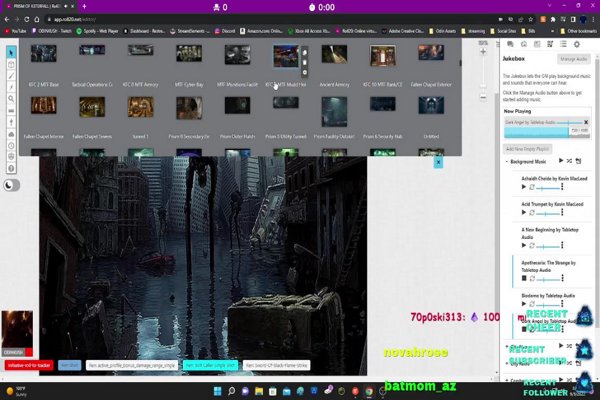600x400 pixels.
Task: Stop the Dark Angel now-playing track
Action: (x=586, y=122)
